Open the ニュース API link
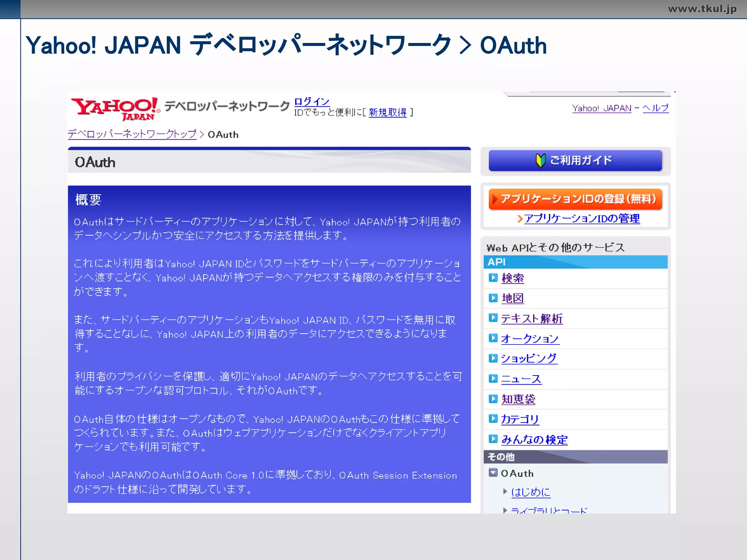The image size is (747, 560). coord(521,379)
